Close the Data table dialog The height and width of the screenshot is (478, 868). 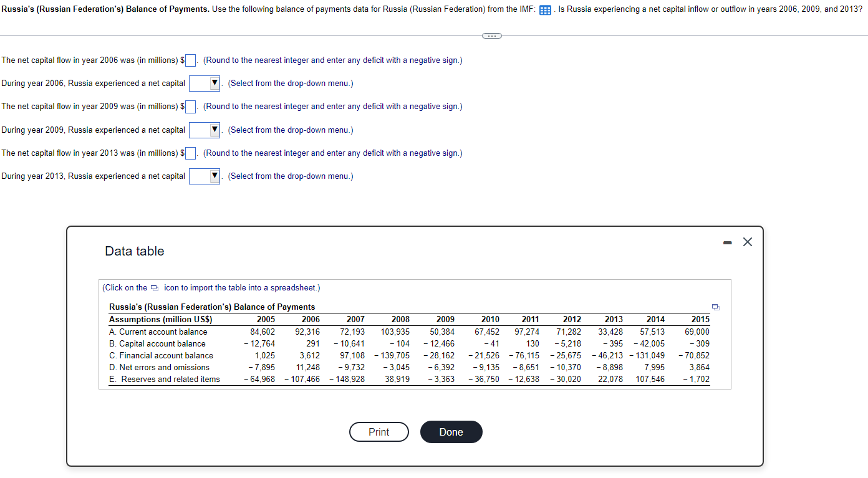748,242
